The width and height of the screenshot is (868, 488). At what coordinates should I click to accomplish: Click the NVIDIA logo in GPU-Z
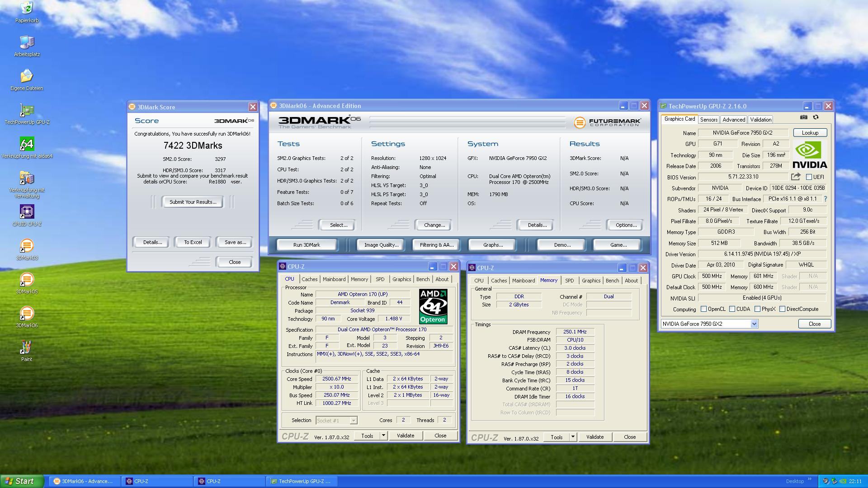tap(810, 155)
